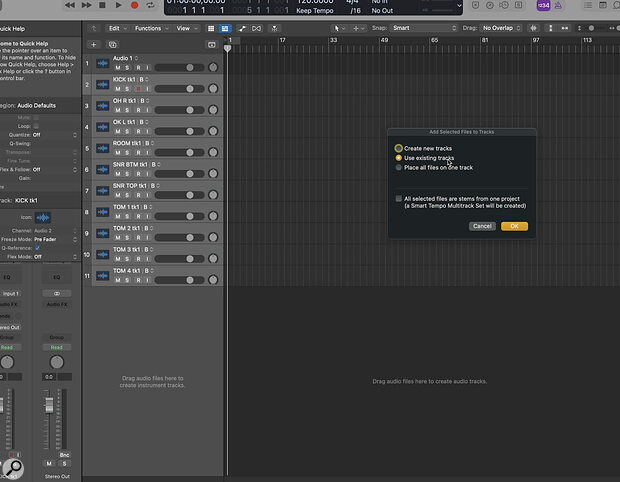
Task: Toggle the Loop checkbox in region inspector
Action: 36,126
